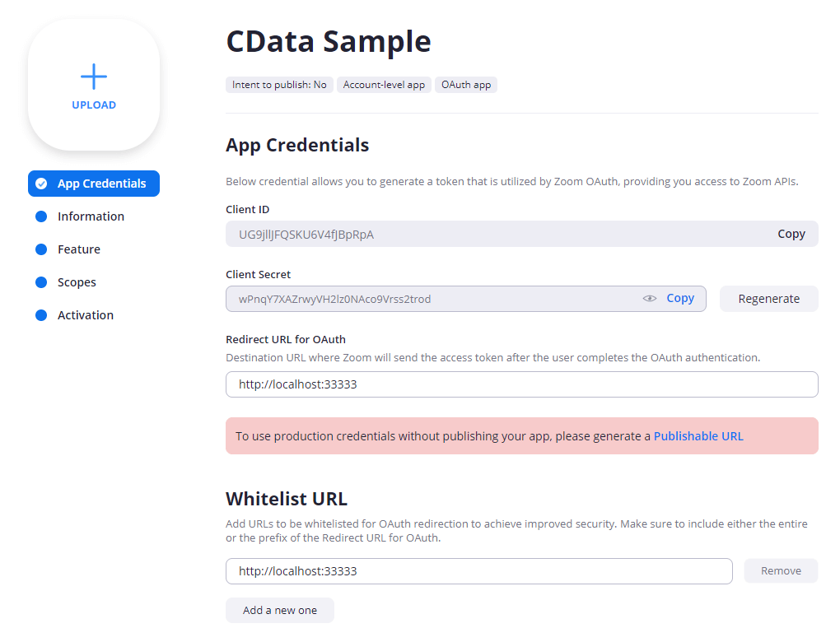Go to the Information step
Viewport: 840px width, 642px height.
pos(91,216)
